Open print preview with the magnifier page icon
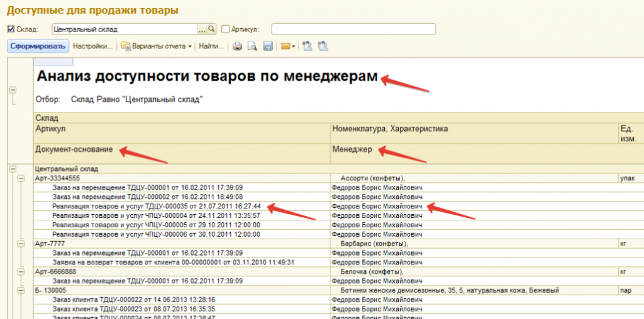Screen dimensions: 644x319 pyautogui.click(x=252, y=46)
